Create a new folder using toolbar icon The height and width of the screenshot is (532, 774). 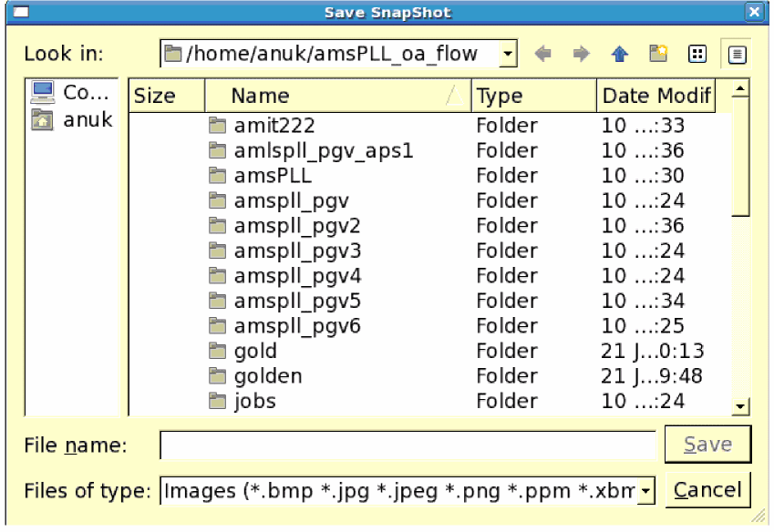(x=658, y=55)
